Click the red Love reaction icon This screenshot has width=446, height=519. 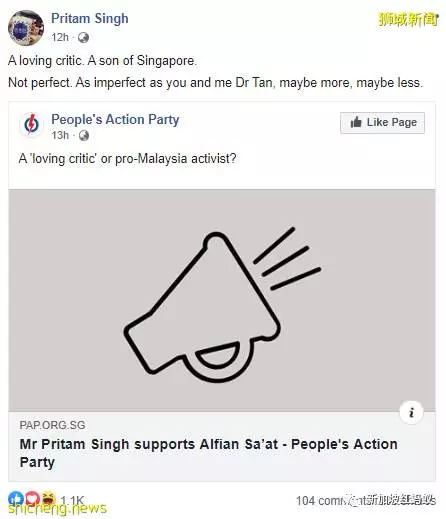pyautogui.click(x=32, y=498)
